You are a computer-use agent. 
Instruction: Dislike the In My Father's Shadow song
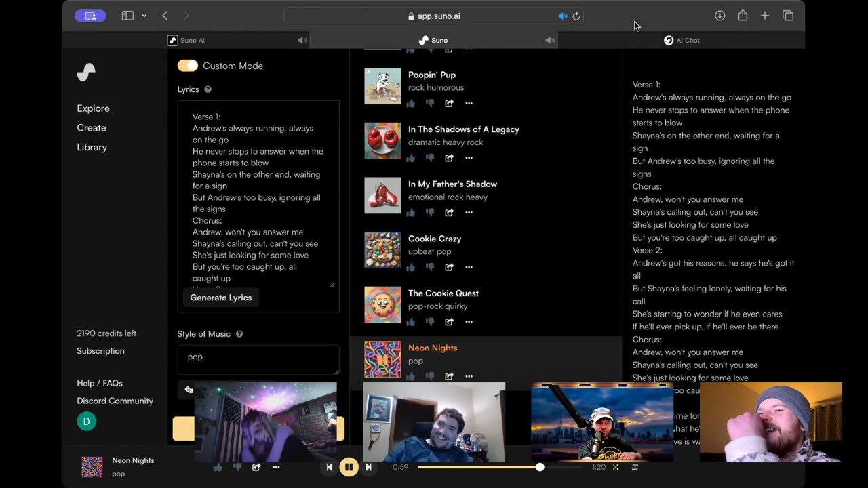(x=429, y=212)
